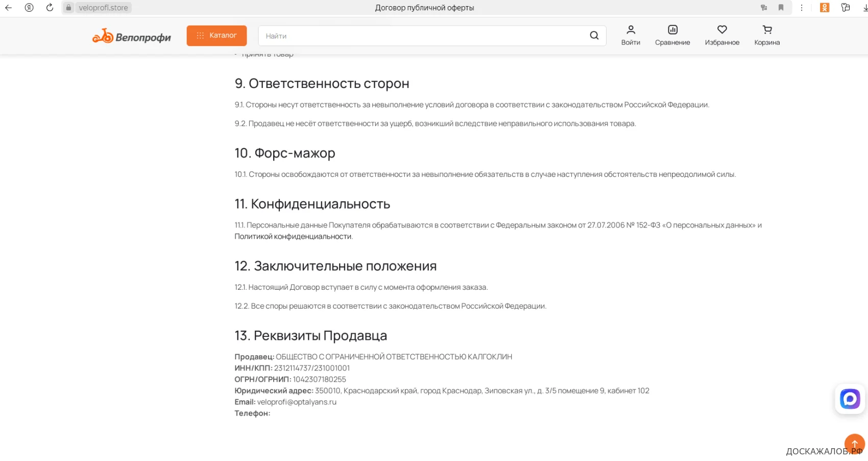Open Войти account login
This screenshot has height=461, width=868.
631,36
